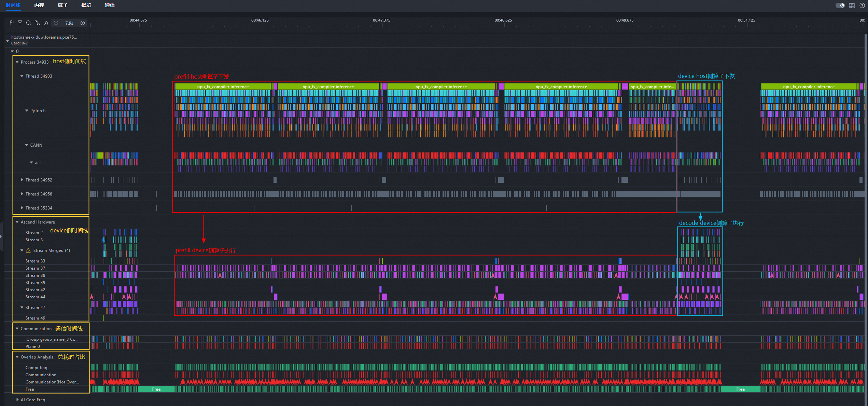Click the 00:49.875 ruler mark
This screenshot has height=406, width=868.
625,20
